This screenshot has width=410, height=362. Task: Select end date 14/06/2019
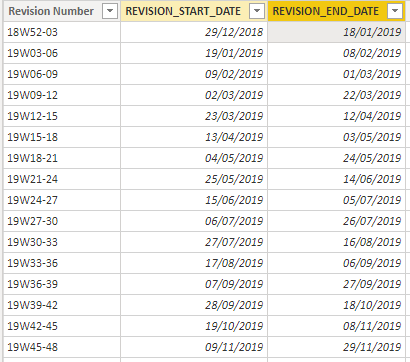(x=336, y=179)
